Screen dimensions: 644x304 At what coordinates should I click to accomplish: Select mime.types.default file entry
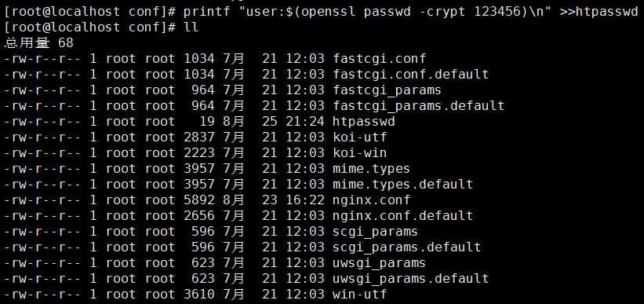403,185
